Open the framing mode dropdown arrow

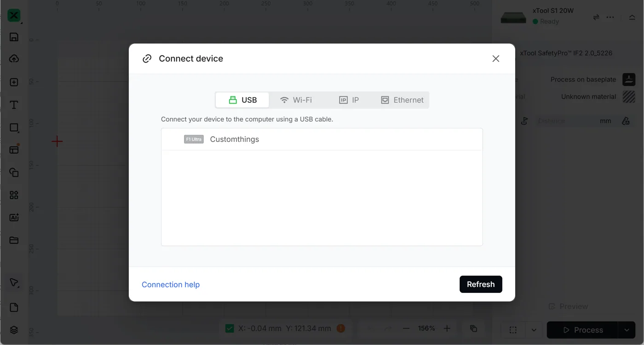(534, 330)
